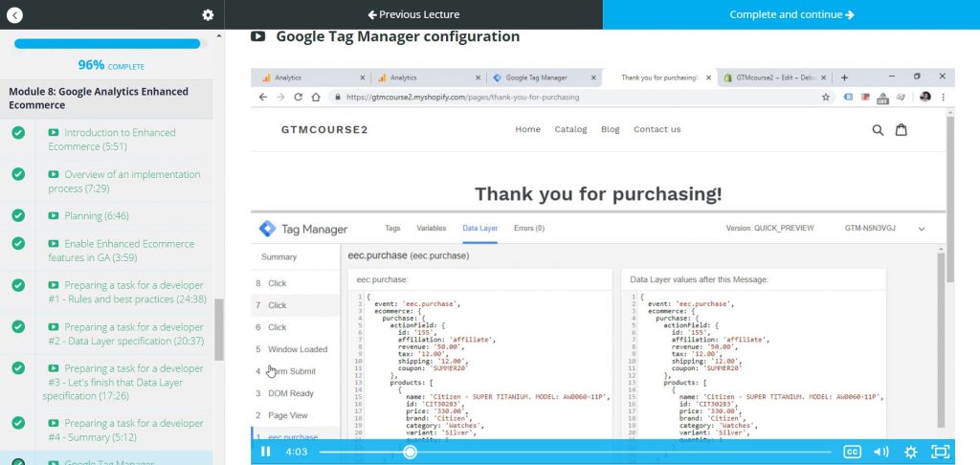Open Preparing a task #3 lecture
The image size is (980, 465).
click(x=123, y=382)
